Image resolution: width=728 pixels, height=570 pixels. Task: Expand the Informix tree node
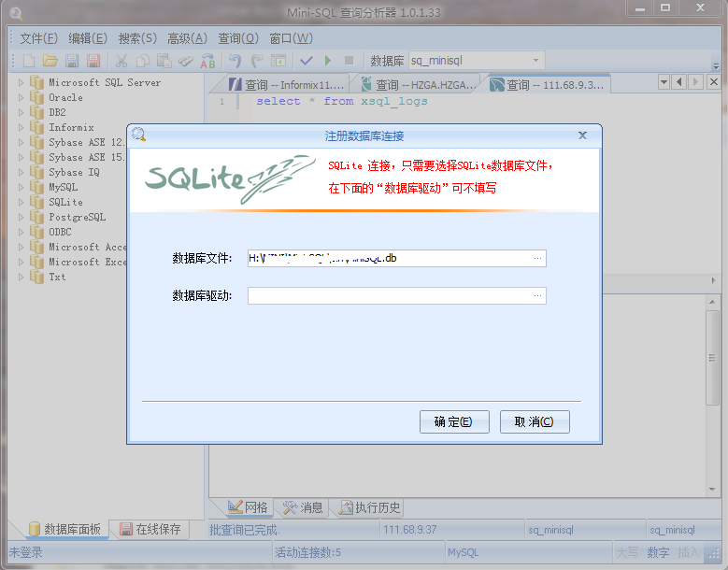pyautogui.click(x=21, y=127)
